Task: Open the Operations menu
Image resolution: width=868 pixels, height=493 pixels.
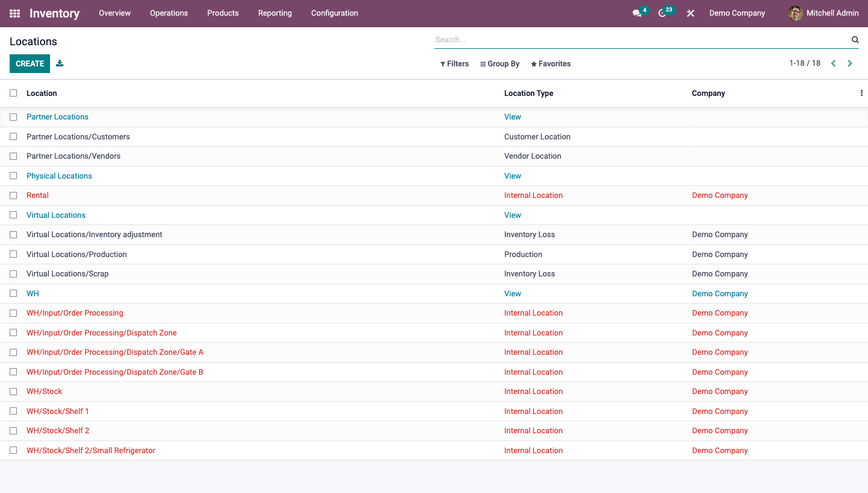Action: [169, 13]
